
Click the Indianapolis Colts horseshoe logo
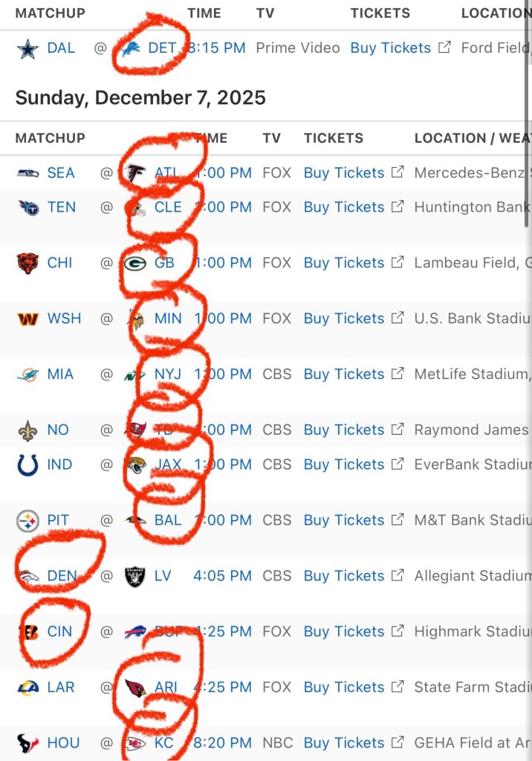coord(27,465)
